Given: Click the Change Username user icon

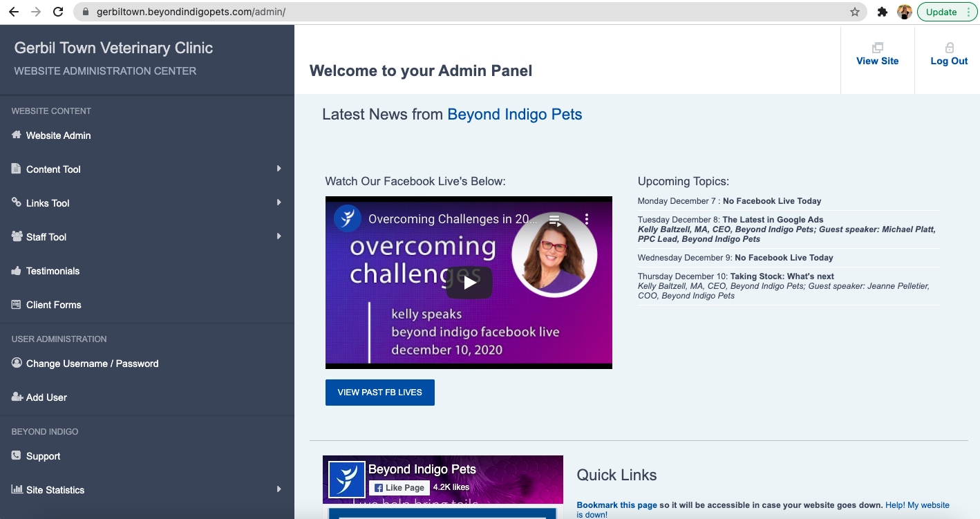Looking at the screenshot, I should click(x=17, y=363).
